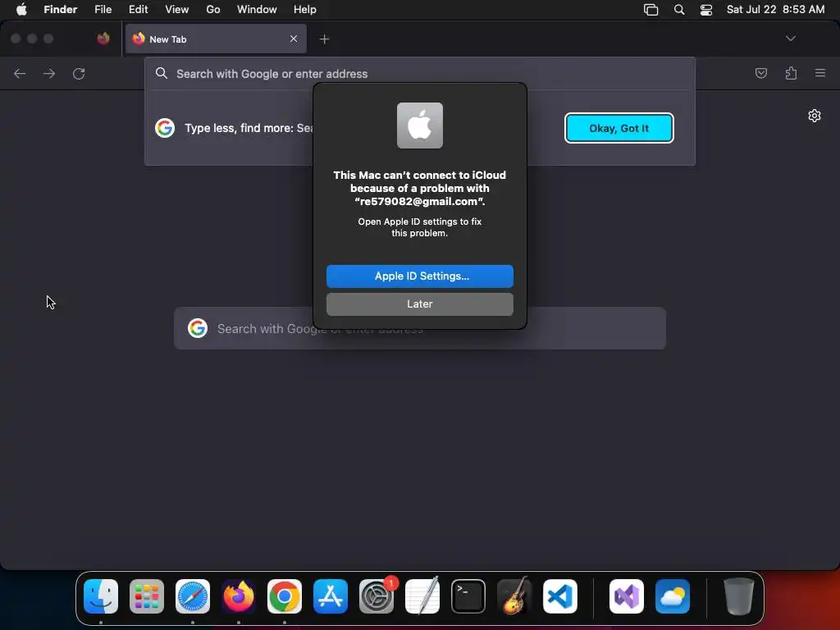Image resolution: width=840 pixels, height=630 pixels.
Task: Open Firefox hamburger application menu
Action: [820, 73]
